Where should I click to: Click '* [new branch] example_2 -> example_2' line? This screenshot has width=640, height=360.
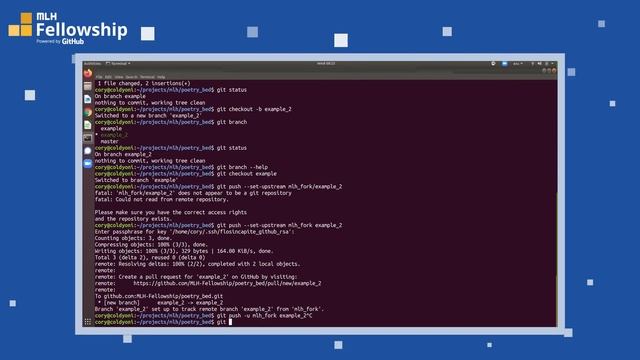click(160, 303)
